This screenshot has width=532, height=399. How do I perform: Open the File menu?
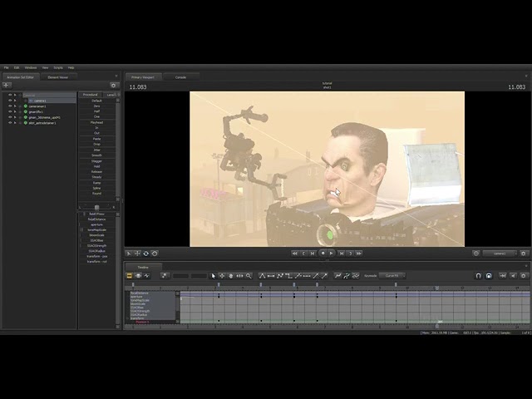pos(6,68)
